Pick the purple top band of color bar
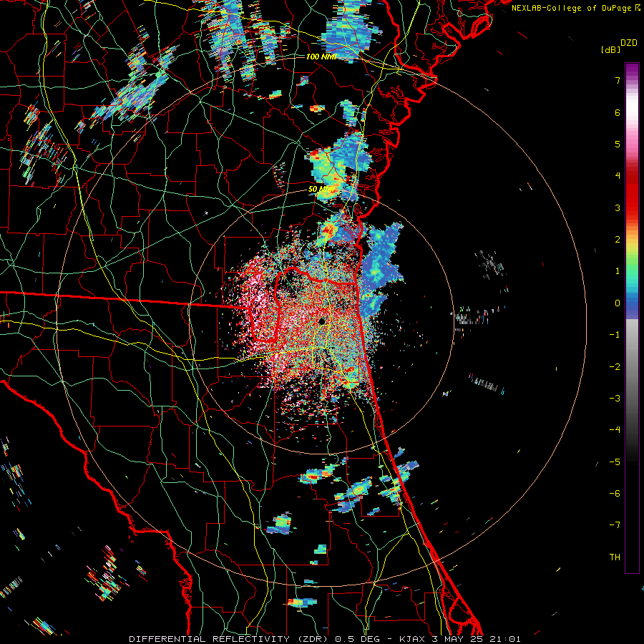Screen dimensions: 644x644 (x=632, y=69)
